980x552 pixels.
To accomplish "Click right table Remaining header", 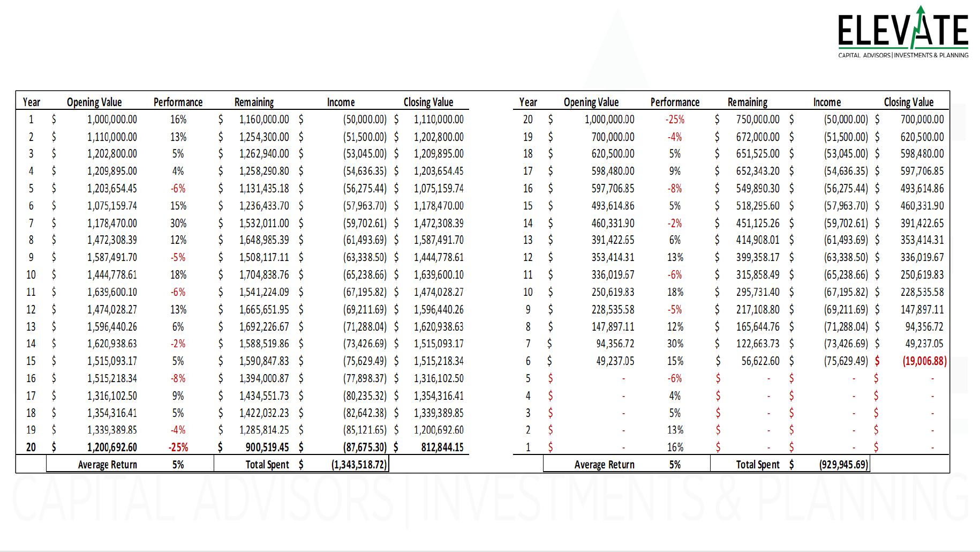I will (x=748, y=102).
